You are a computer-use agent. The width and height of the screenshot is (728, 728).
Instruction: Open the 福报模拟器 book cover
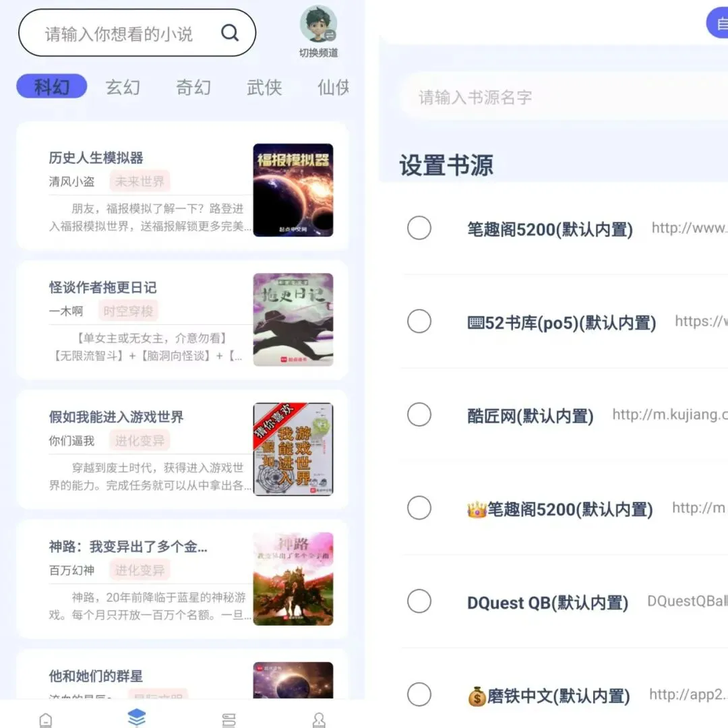[293, 190]
